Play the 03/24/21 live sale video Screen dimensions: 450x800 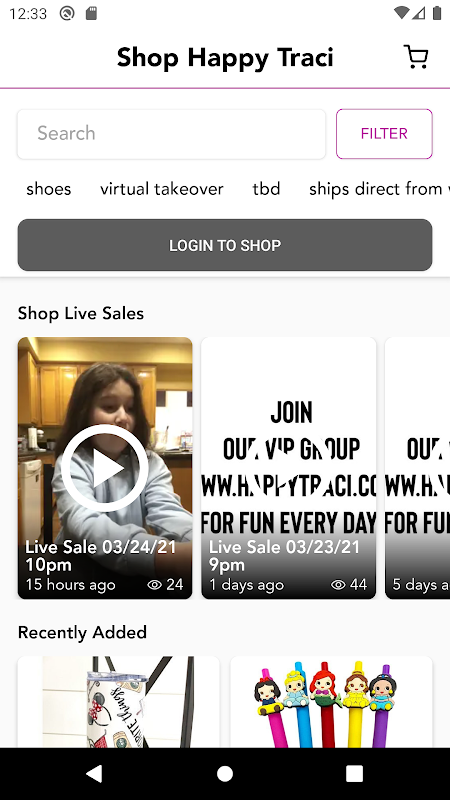105,468
